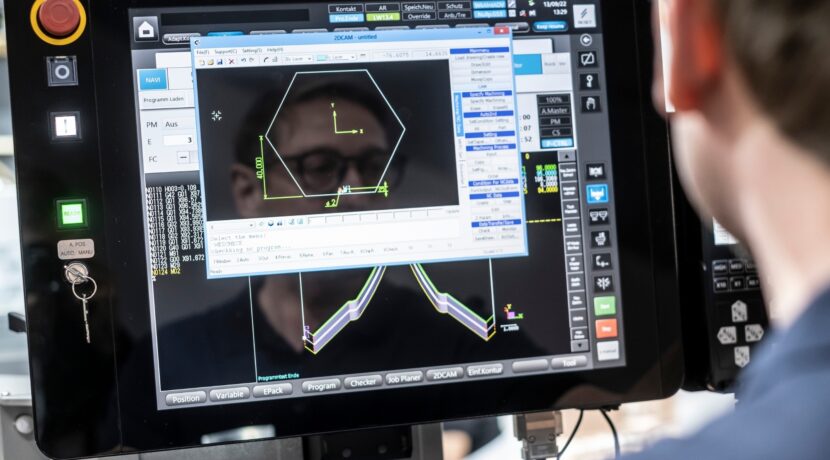
Task: Open the Program tab
Action: coord(321,386)
